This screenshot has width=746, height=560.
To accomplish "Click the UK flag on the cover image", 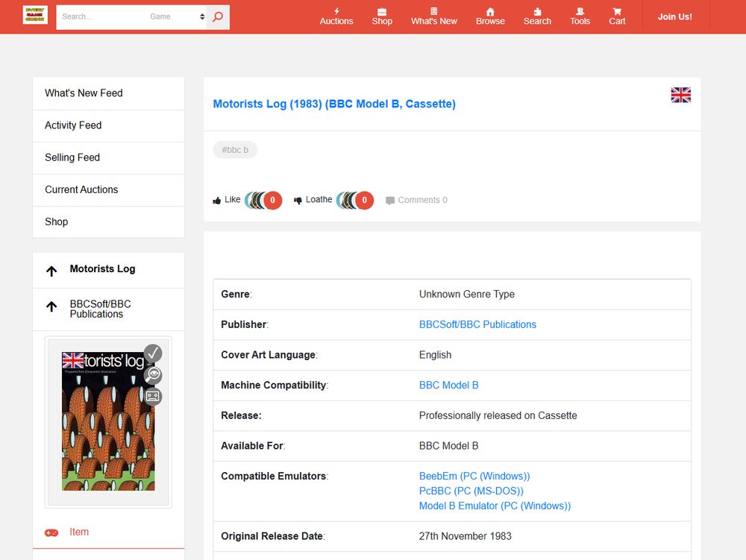I will tap(73, 360).
